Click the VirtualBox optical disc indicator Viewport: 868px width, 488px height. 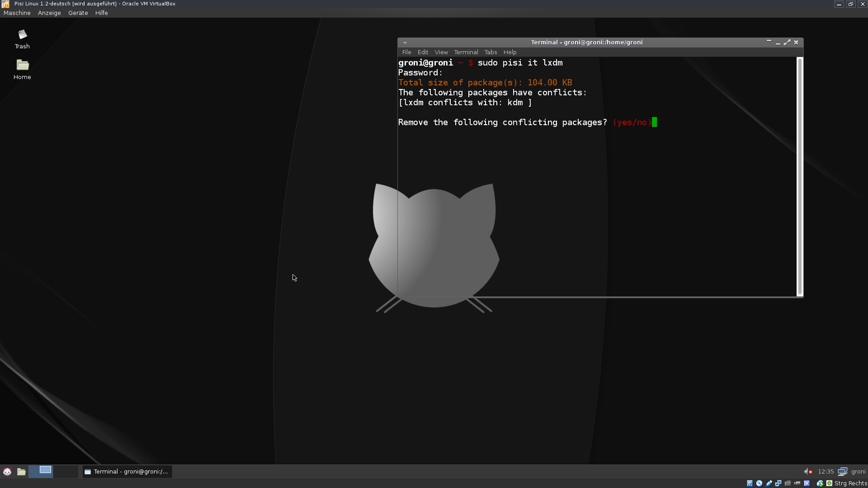coord(759,483)
